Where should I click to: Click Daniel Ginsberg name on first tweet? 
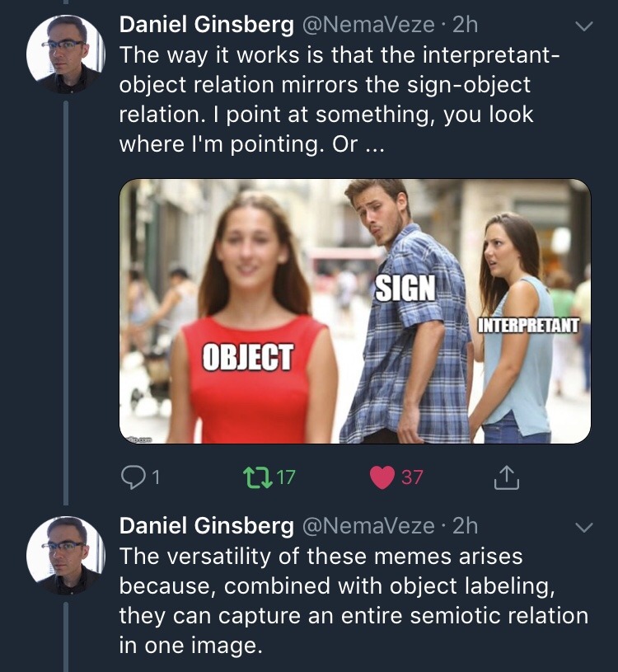tap(207, 25)
